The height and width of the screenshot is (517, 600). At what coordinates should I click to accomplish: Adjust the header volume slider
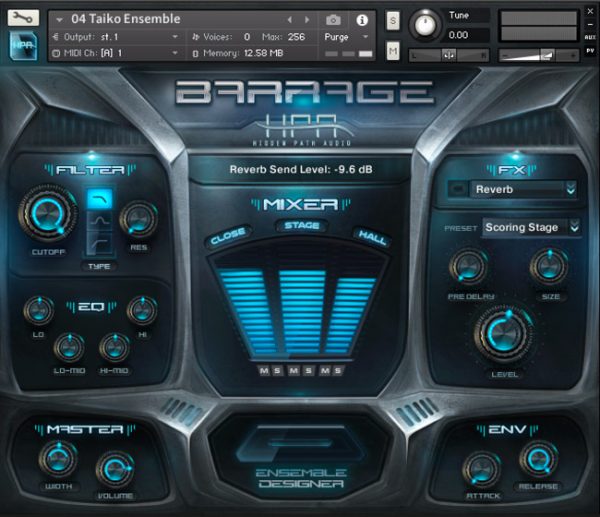tap(538, 55)
